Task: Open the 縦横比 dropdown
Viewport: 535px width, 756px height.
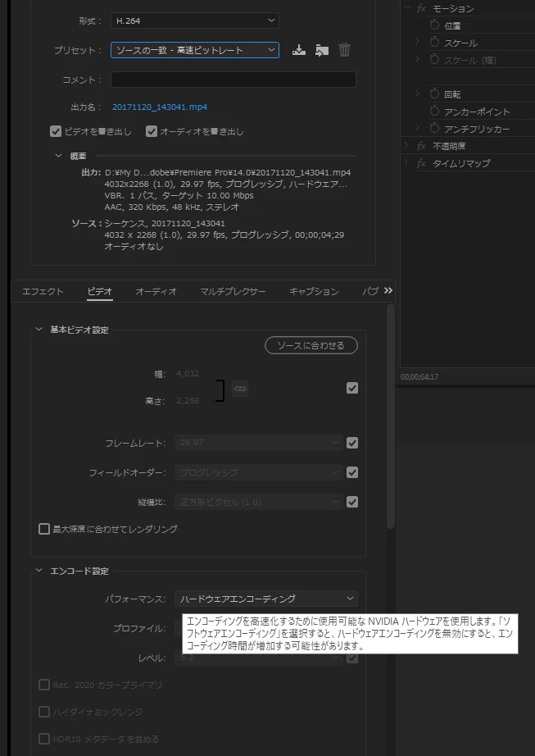Action: [x=259, y=502]
